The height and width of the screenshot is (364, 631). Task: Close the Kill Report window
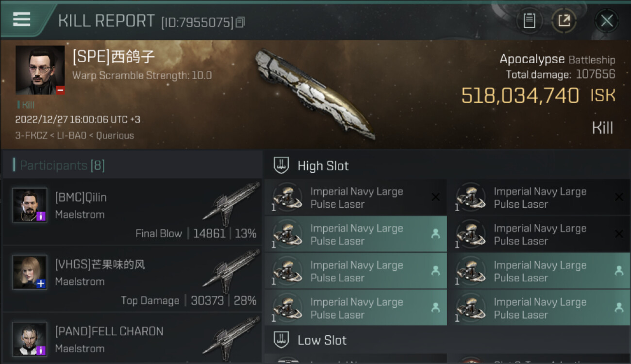[x=607, y=21]
